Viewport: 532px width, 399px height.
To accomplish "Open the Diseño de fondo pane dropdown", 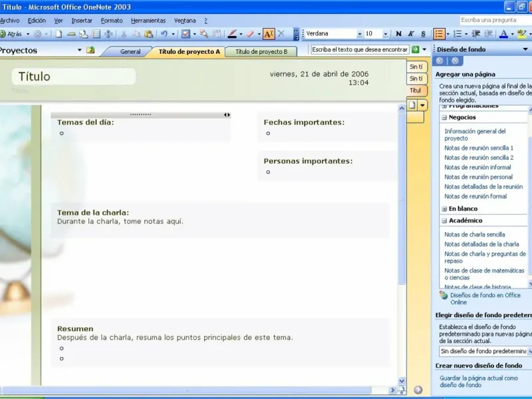I will pos(525,49).
